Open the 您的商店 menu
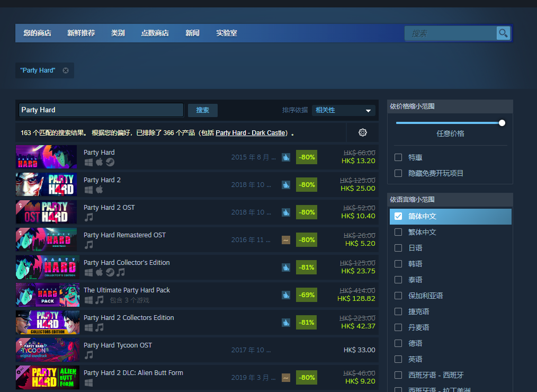This screenshot has height=392, width=537. click(x=37, y=33)
